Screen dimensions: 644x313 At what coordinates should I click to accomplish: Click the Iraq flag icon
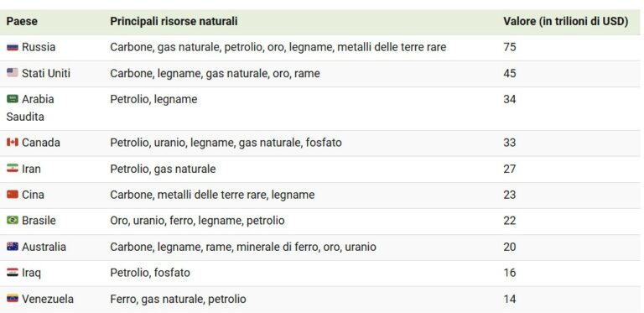13,273
